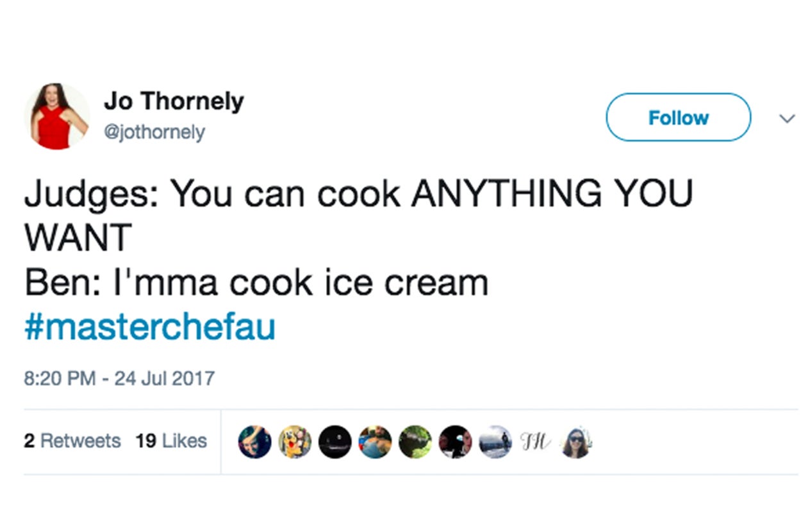801x532 pixels.
Task: Click the Jo Thornely display name
Action: [x=174, y=101]
